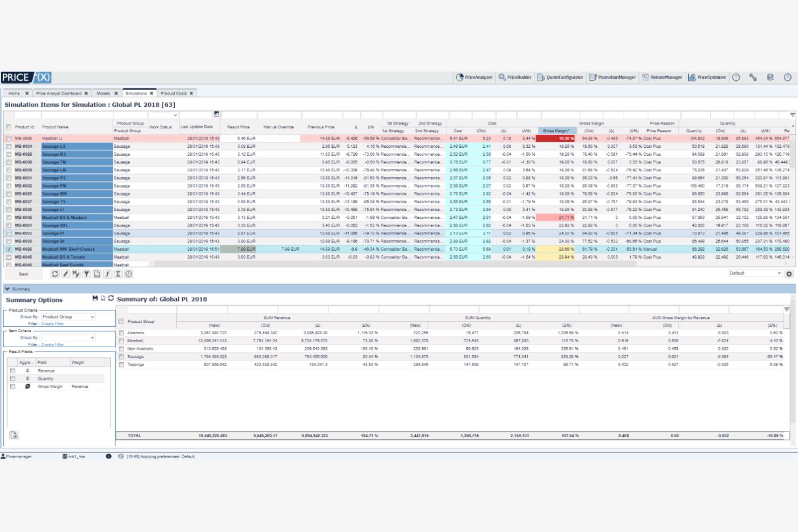Viewport: 798px width, 532px height.
Task: Export simulation items using the XLS icon
Action: click(x=98, y=274)
